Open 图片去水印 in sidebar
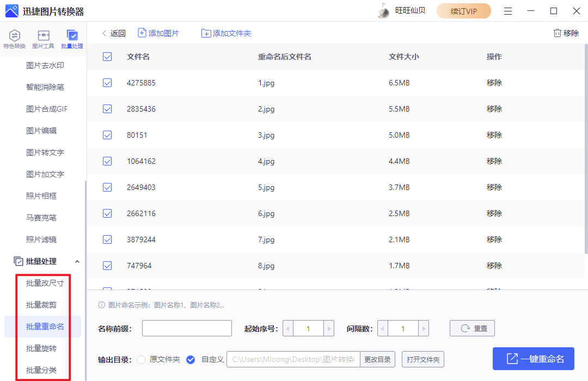This screenshot has width=588, height=381. point(45,65)
